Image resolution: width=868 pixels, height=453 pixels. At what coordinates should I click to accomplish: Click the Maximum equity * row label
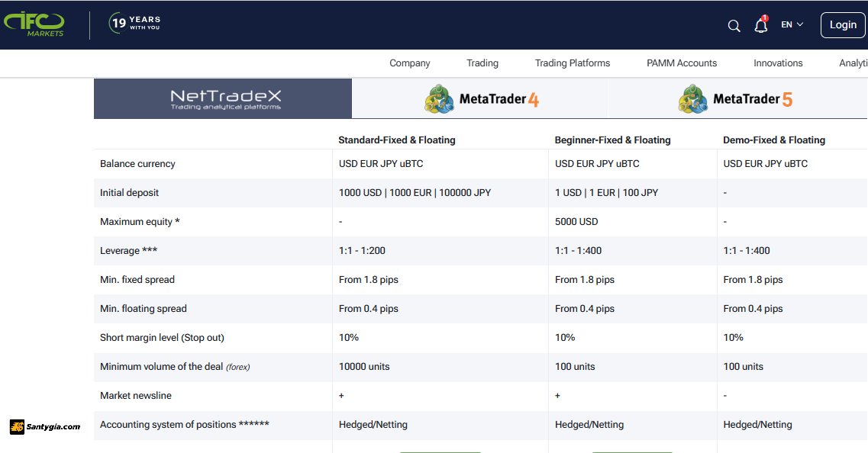[x=140, y=221]
